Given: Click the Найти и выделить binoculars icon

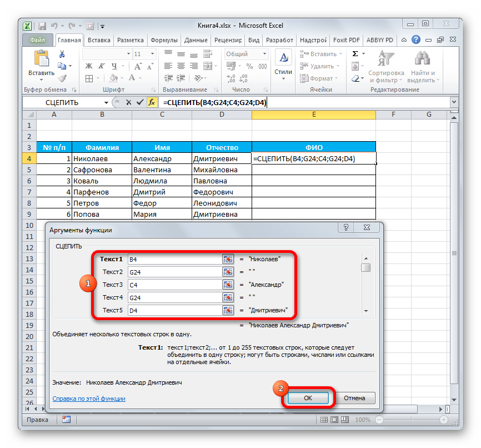Looking at the screenshot, I should pos(423,60).
